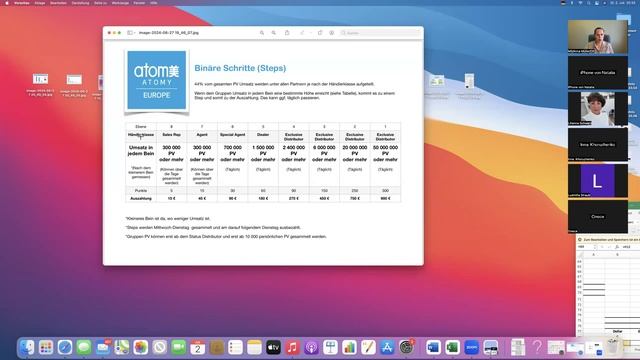The height and width of the screenshot is (360, 640).
Task: Select the top webcam participant tile
Action: tap(598, 37)
